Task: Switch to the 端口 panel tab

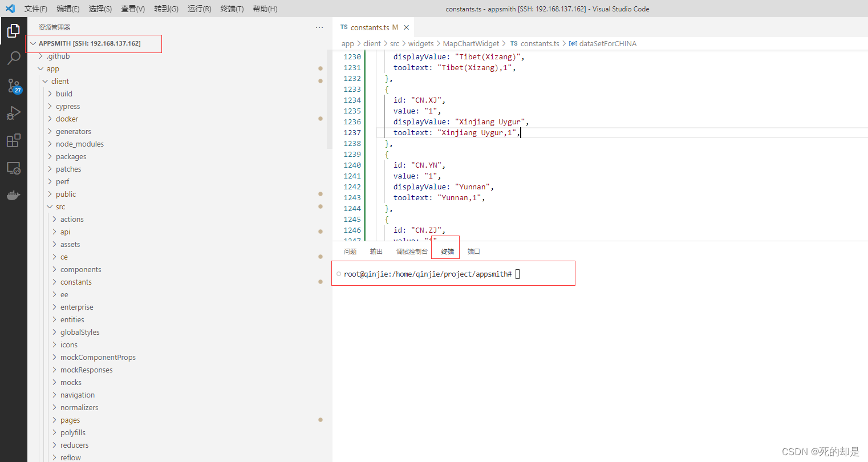Action: pos(474,252)
